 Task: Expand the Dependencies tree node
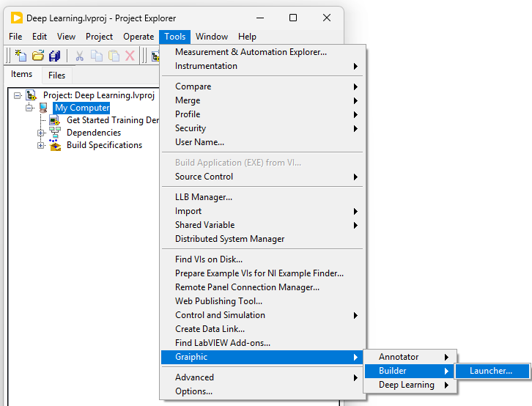[41, 133]
